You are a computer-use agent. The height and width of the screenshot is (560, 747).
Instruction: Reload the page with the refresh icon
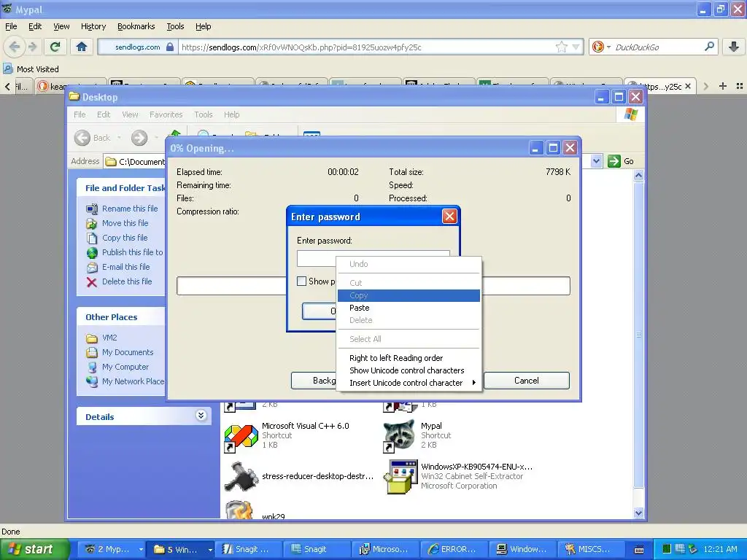[55, 47]
